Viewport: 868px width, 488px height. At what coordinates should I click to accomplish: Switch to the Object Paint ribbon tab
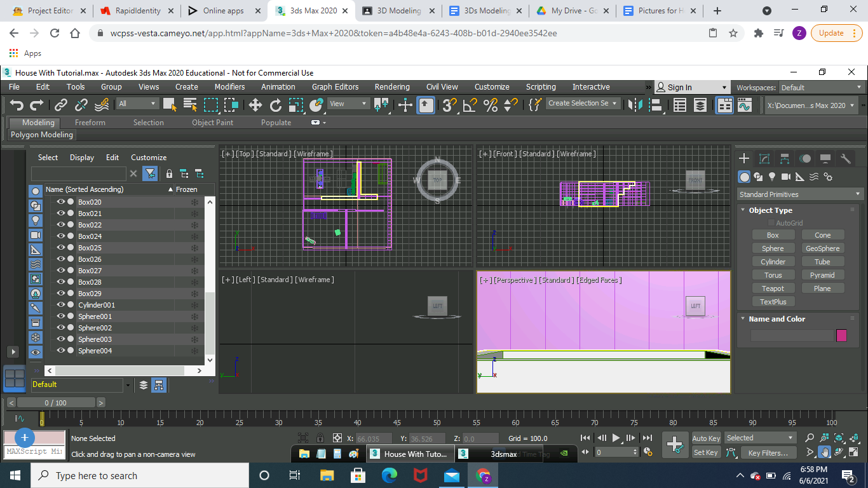(x=212, y=123)
